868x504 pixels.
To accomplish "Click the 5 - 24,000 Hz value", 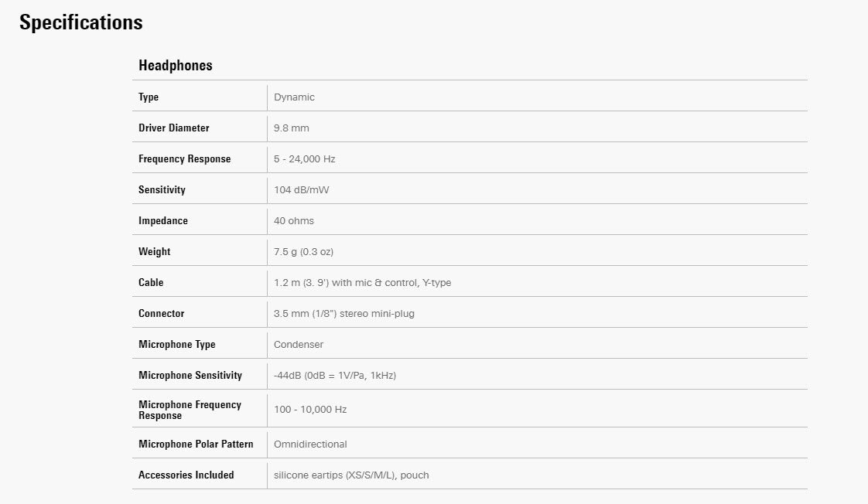I will [x=304, y=159].
